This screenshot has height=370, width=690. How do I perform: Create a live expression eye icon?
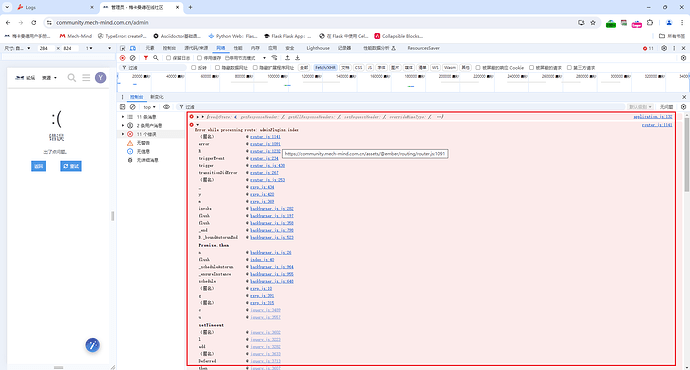(x=166, y=107)
